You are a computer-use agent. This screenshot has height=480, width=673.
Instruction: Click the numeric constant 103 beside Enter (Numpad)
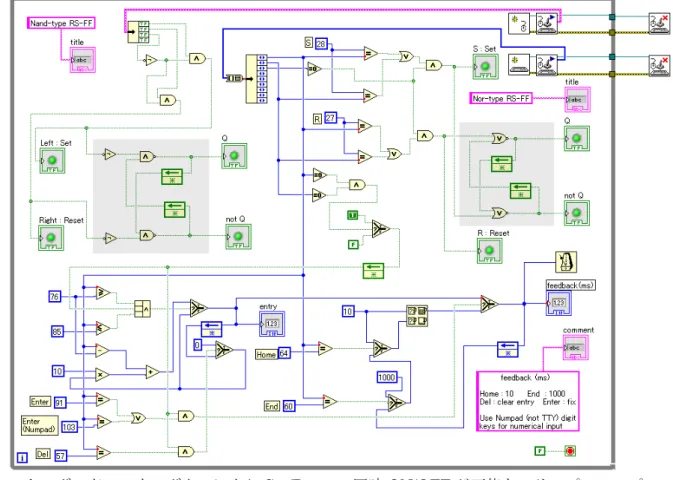[69, 427]
